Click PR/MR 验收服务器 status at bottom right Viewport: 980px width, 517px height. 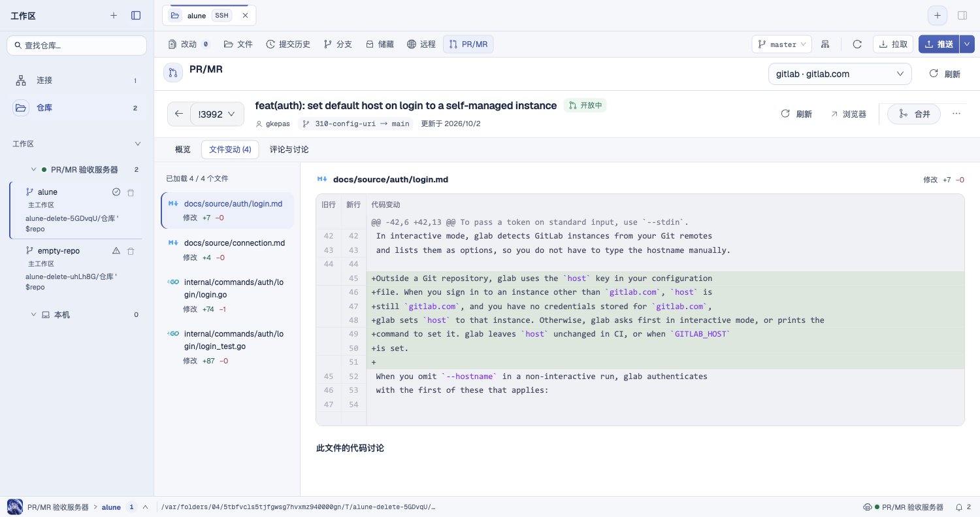[x=904, y=507]
